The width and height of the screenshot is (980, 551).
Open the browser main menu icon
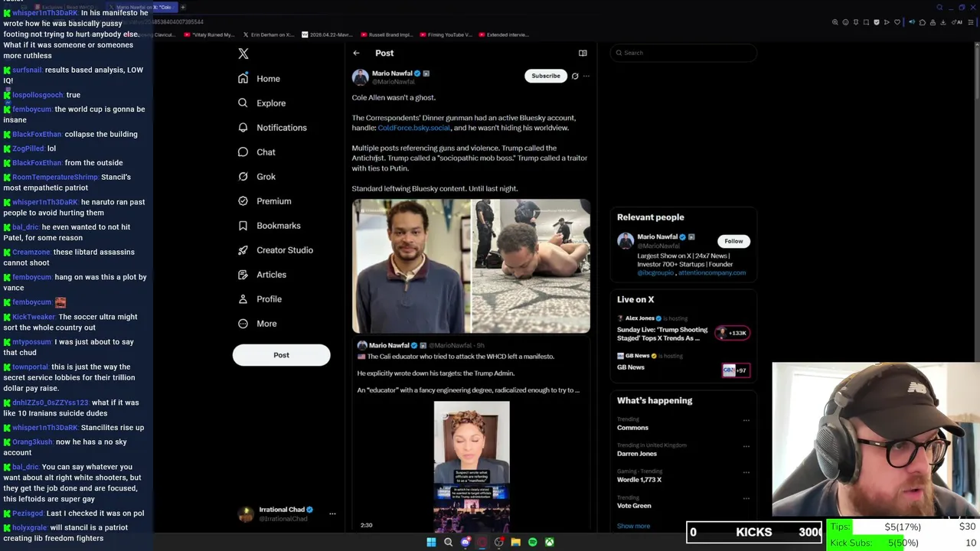(970, 22)
